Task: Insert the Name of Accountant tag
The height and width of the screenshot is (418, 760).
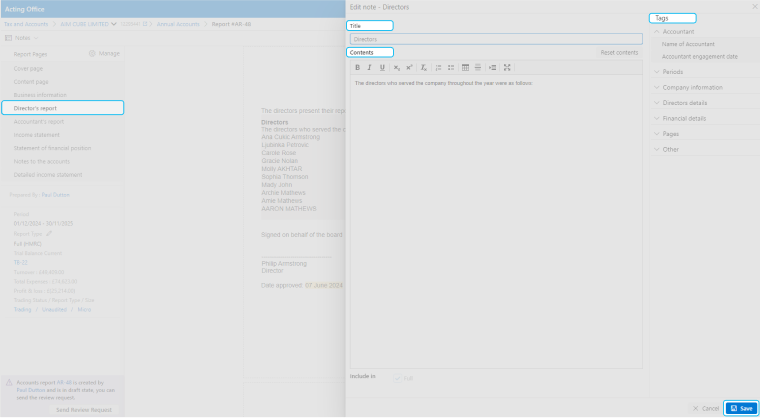Action: [688, 45]
